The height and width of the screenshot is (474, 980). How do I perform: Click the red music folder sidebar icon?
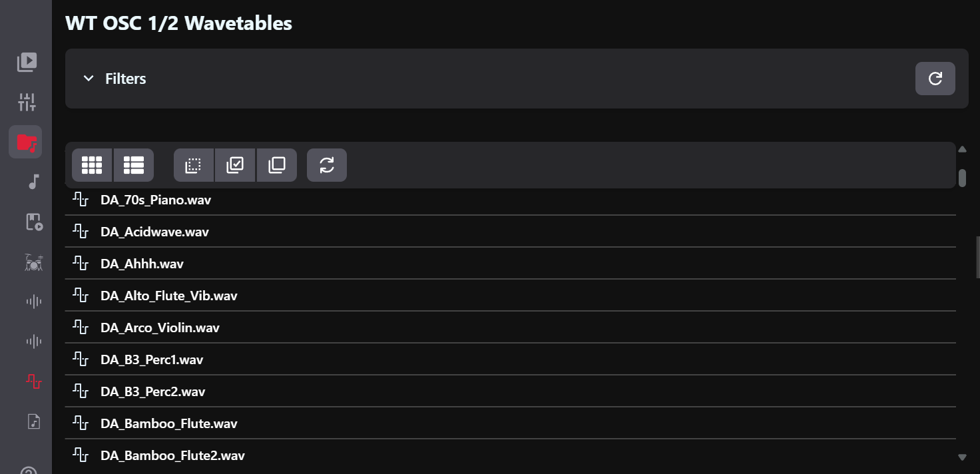[26, 142]
